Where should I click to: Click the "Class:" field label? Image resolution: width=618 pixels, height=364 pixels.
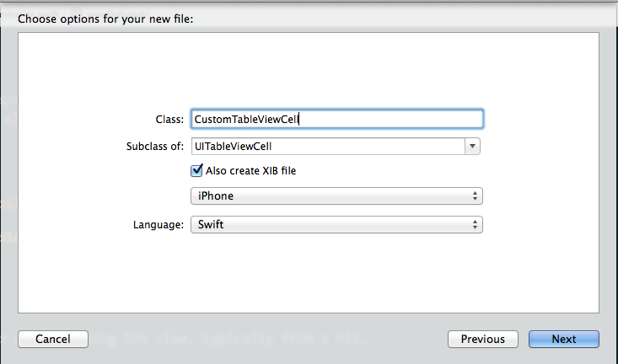(x=169, y=120)
